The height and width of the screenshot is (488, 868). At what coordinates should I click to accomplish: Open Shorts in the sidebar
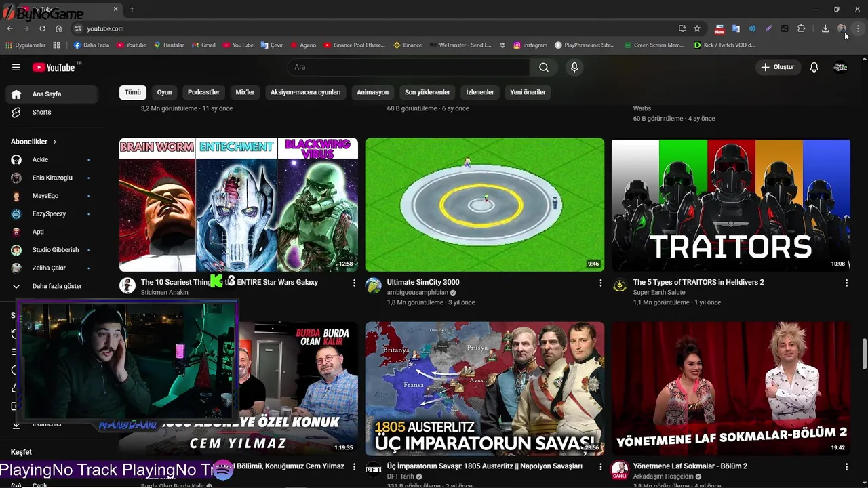point(52,112)
